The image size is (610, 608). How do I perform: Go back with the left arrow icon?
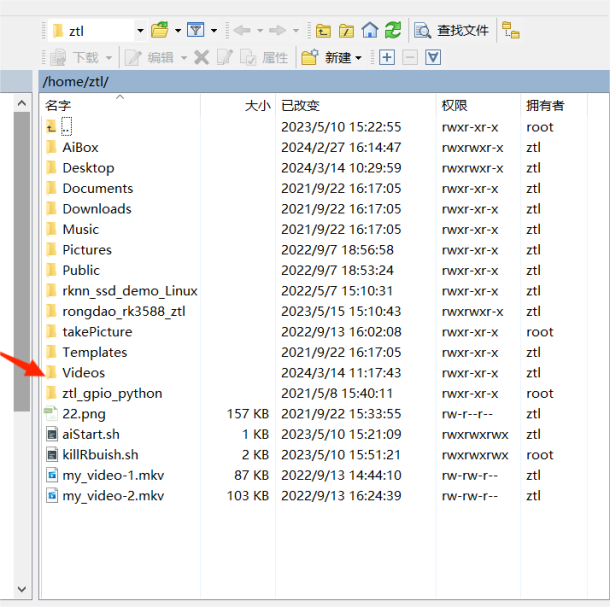click(x=242, y=30)
